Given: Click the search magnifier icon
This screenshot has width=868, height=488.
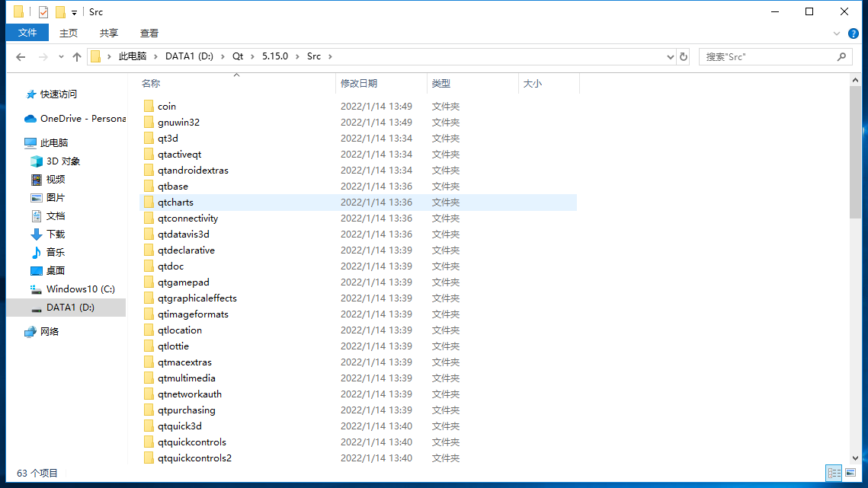Looking at the screenshot, I should tap(841, 56).
